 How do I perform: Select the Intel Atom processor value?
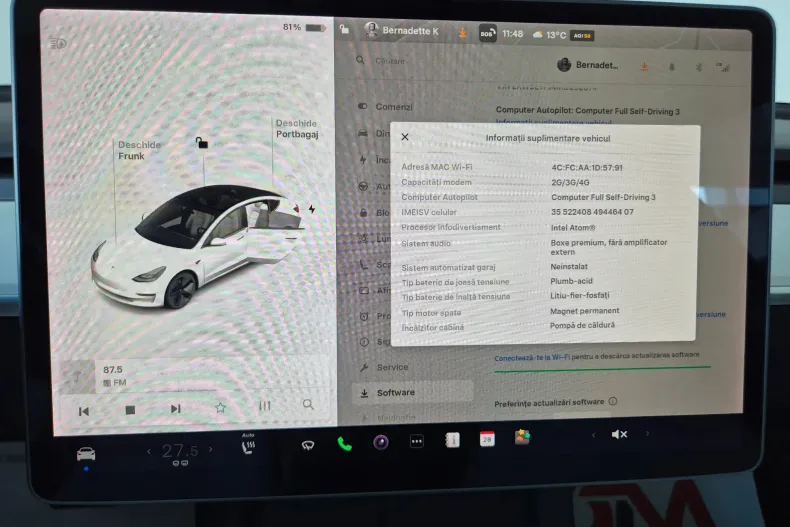coord(573,228)
